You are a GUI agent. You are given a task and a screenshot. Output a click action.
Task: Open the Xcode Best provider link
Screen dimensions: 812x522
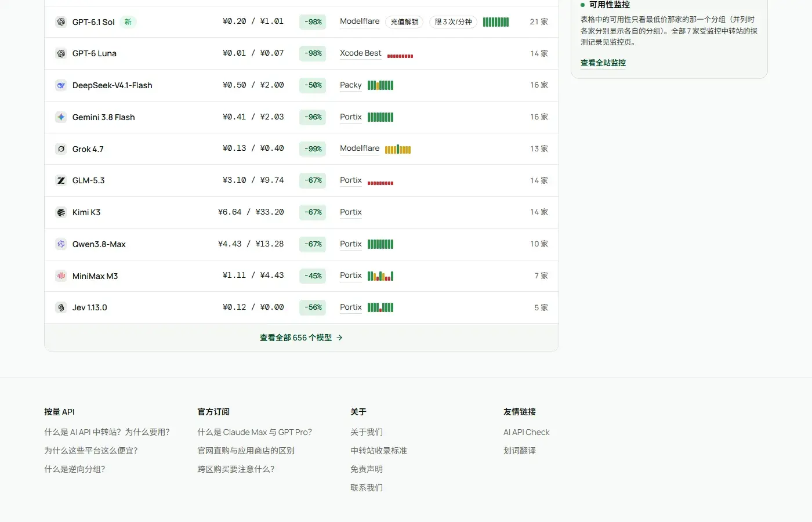click(361, 53)
